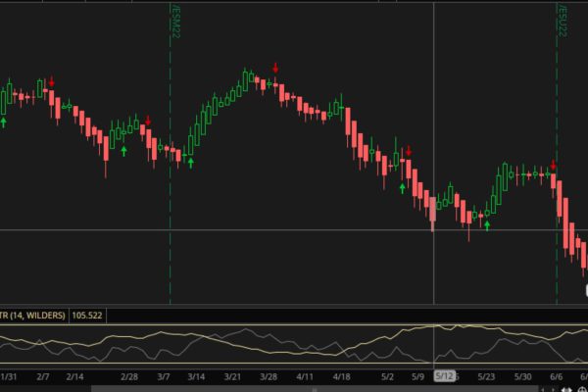Click the green buy arrow near 5/23
This screenshot has height=392, width=588.
tap(487, 225)
